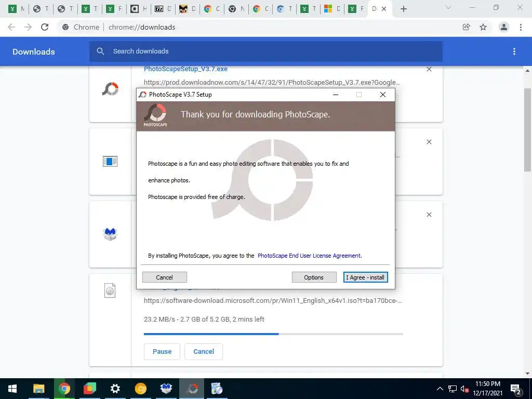Cancel the Win11 ISO download in Chrome

(x=204, y=352)
